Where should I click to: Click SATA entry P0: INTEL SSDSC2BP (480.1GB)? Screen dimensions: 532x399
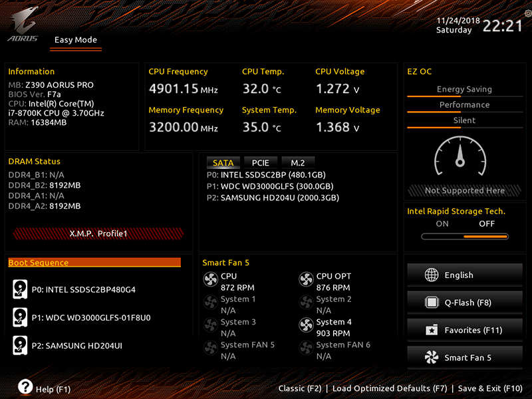point(266,175)
